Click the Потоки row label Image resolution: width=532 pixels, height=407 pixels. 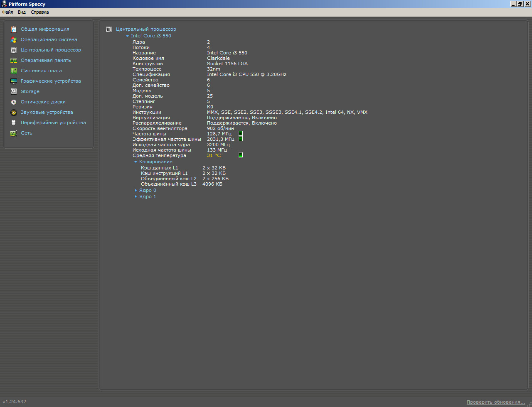(x=141, y=47)
